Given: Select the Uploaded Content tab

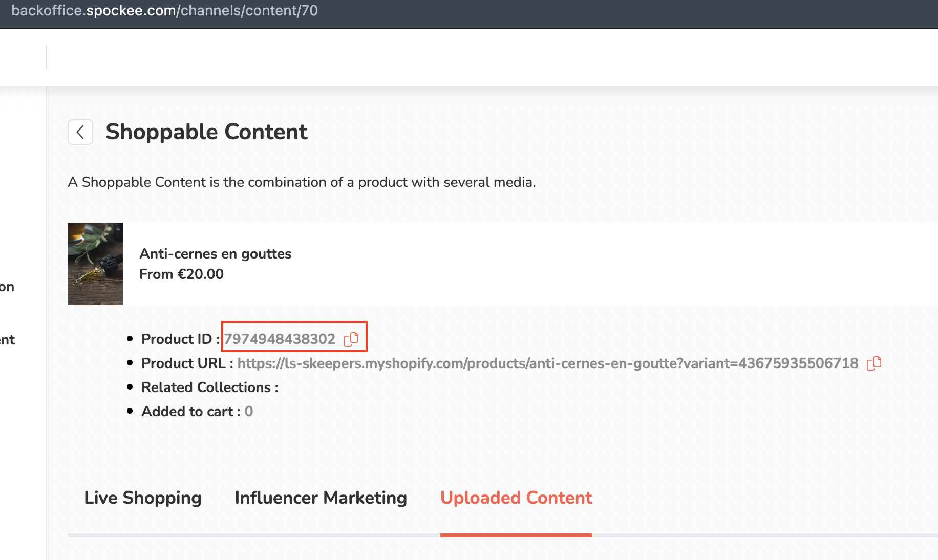Looking at the screenshot, I should [x=516, y=498].
